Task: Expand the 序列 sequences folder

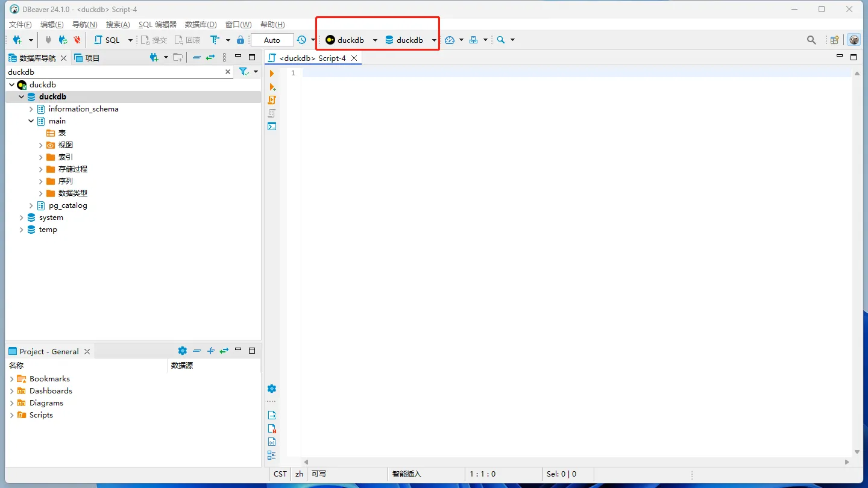Action: 40,181
